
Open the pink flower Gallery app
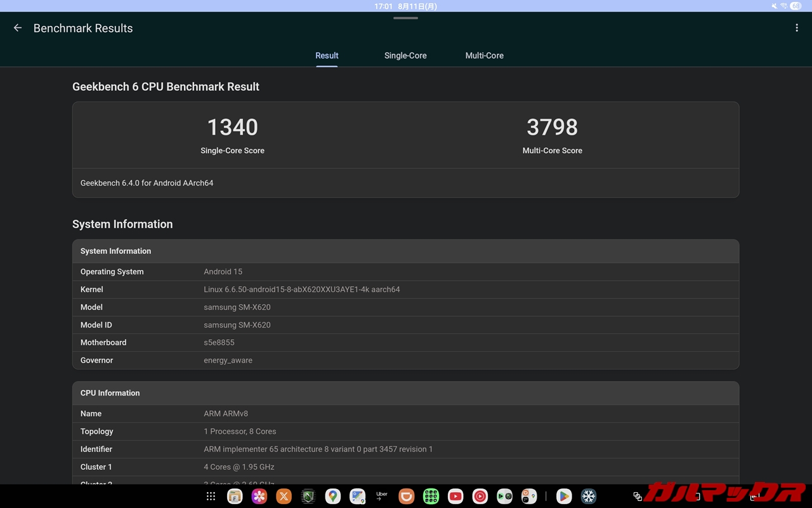[x=259, y=497]
